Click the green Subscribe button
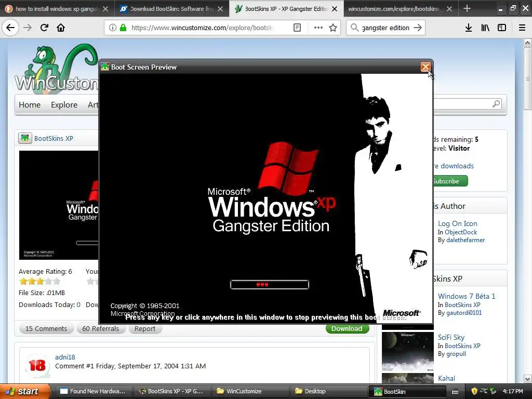Screen dimensions: 532x399 (x=450, y=181)
